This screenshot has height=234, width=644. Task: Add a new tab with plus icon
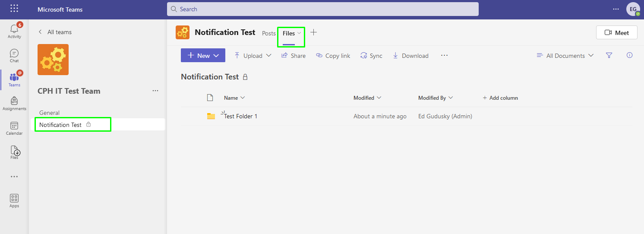(314, 32)
